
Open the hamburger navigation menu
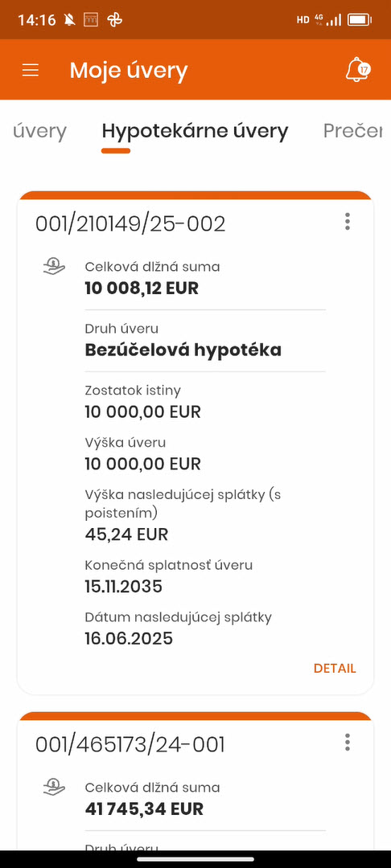[31, 70]
